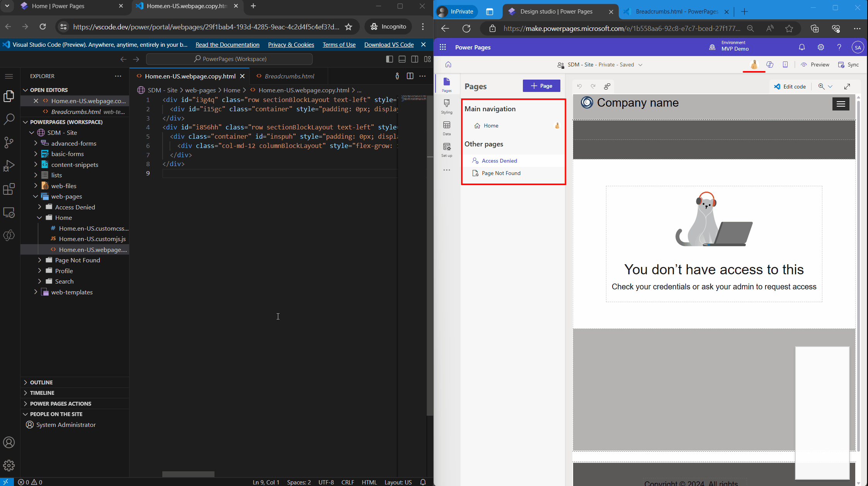Open the Extensions view in VS Code
Screen dimensions: 868x486
coord(9,189)
